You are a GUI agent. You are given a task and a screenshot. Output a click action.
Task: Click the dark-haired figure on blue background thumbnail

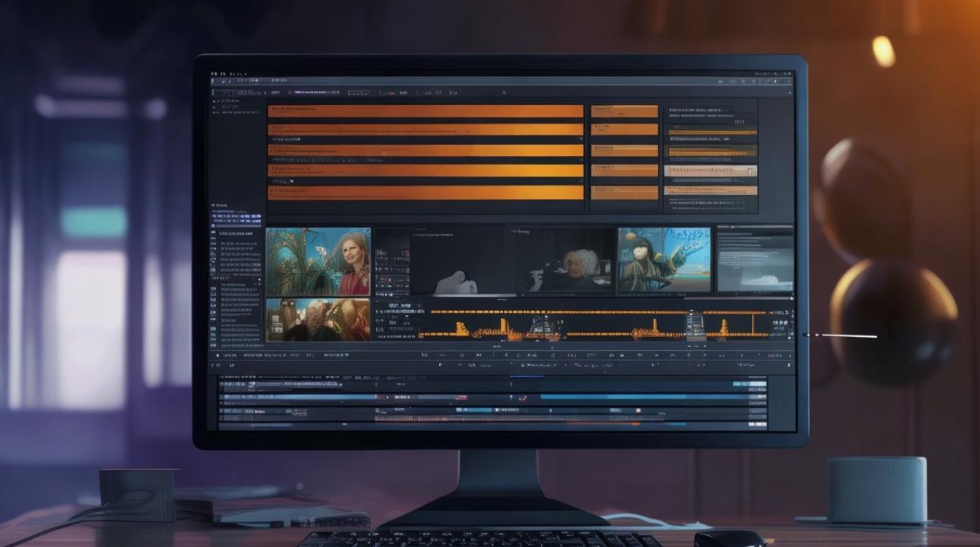664,260
